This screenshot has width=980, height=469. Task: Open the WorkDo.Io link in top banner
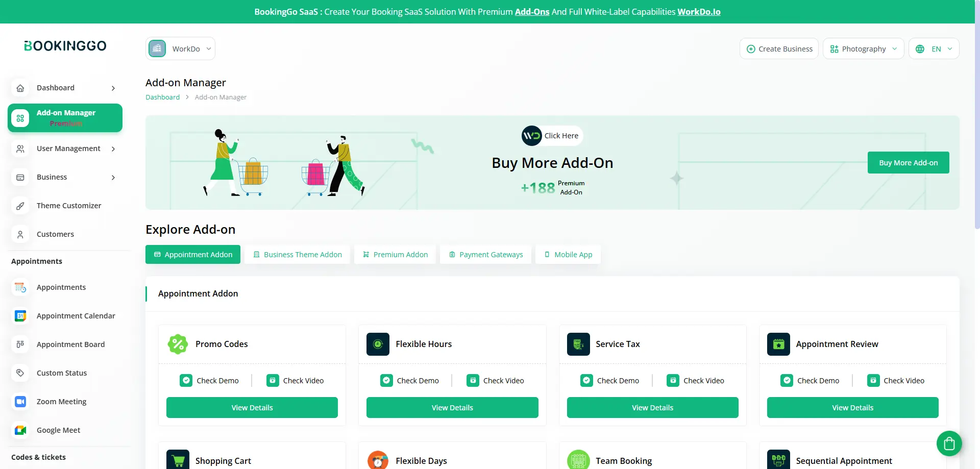coord(699,12)
